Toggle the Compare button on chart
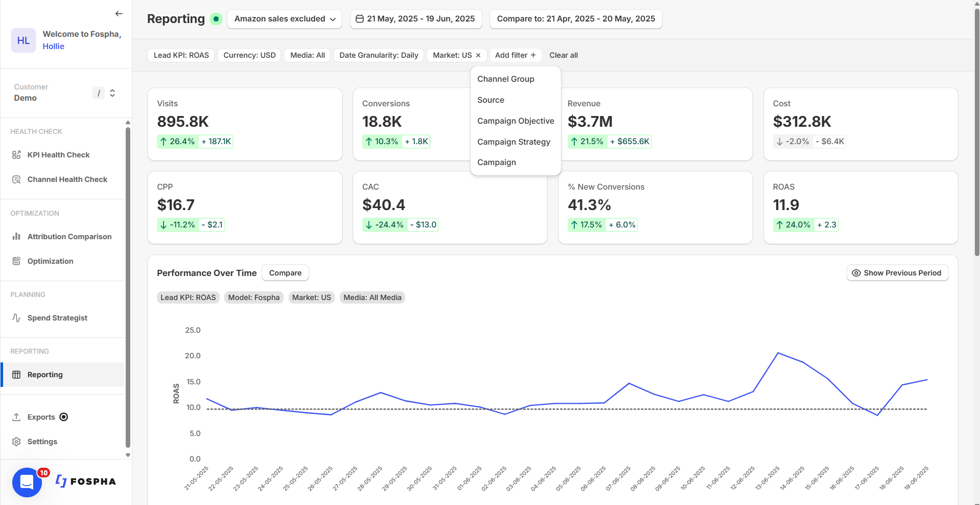Image resolution: width=980 pixels, height=505 pixels. (285, 273)
